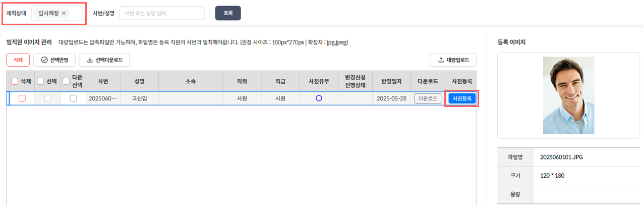This screenshot has width=644, height=209.
Task: Click the registered employee photo thumbnail
Action: [568, 95]
